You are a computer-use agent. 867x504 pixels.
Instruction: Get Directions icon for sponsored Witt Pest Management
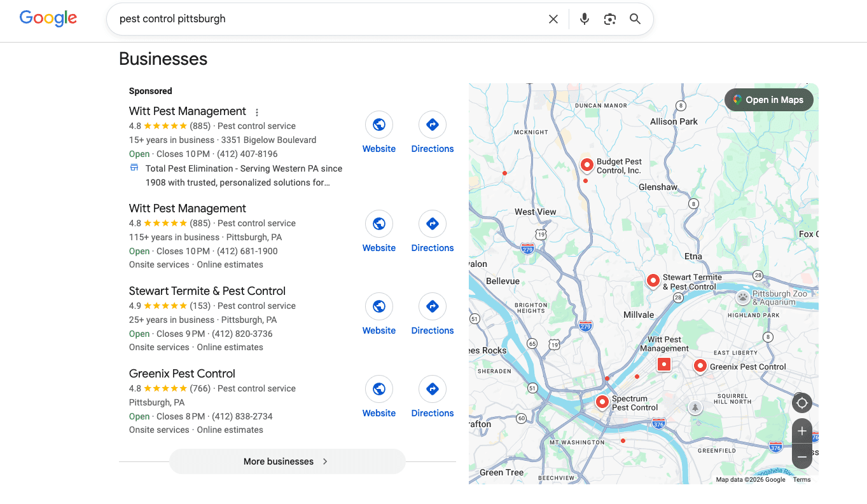pyautogui.click(x=433, y=125)
